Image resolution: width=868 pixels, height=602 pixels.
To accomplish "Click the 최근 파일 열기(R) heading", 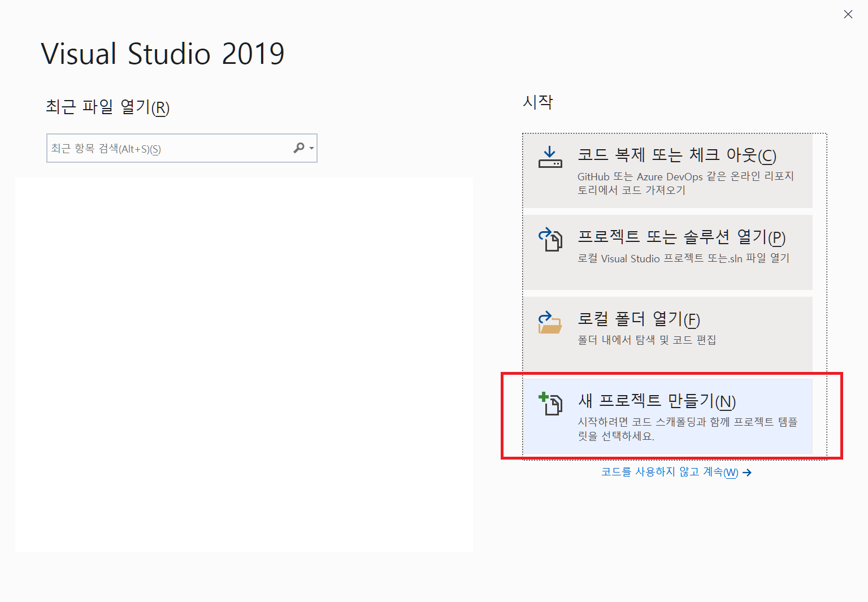I will pyautogui.click(x=107, y=107).
